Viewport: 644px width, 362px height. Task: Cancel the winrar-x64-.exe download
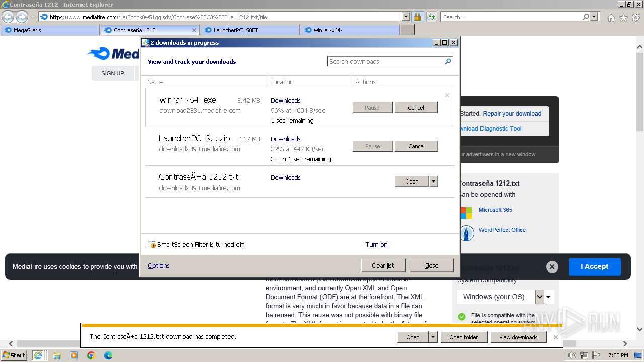416,108
